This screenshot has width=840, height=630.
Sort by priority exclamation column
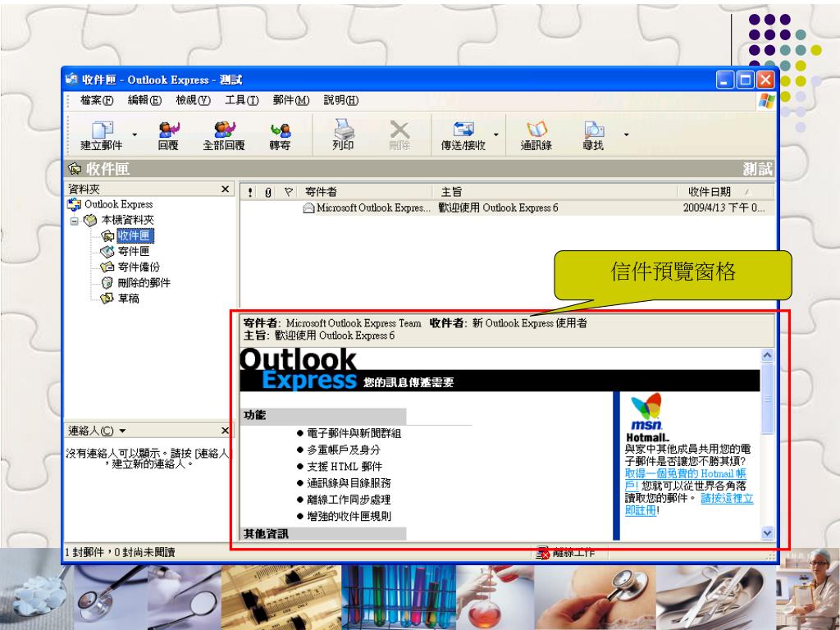[x=250, y=192]
